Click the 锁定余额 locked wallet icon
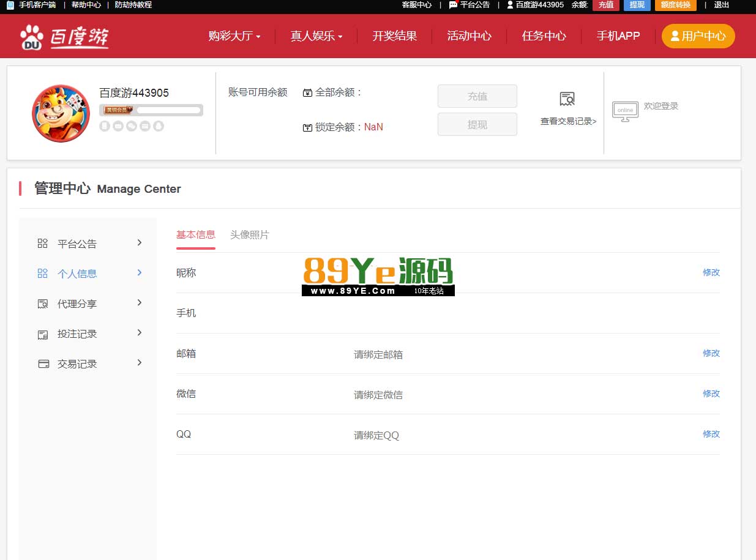756x560 pixels. 308,128
